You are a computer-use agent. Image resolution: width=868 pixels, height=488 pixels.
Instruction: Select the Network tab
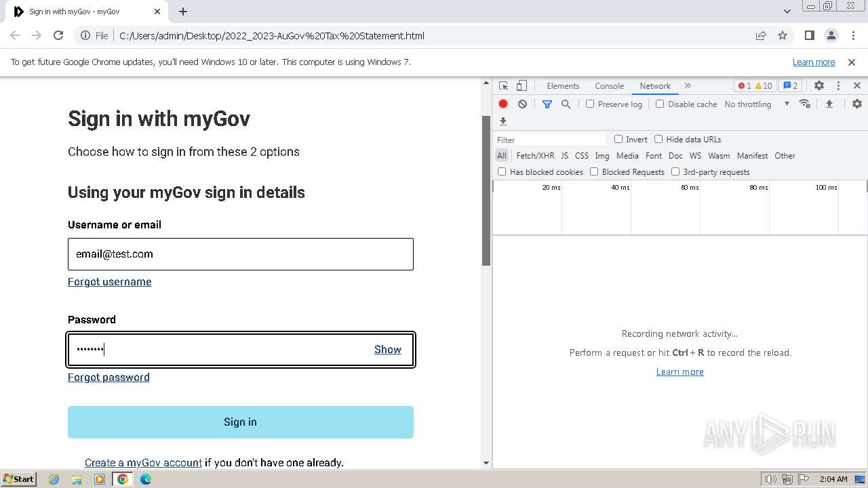click(655, 86)
